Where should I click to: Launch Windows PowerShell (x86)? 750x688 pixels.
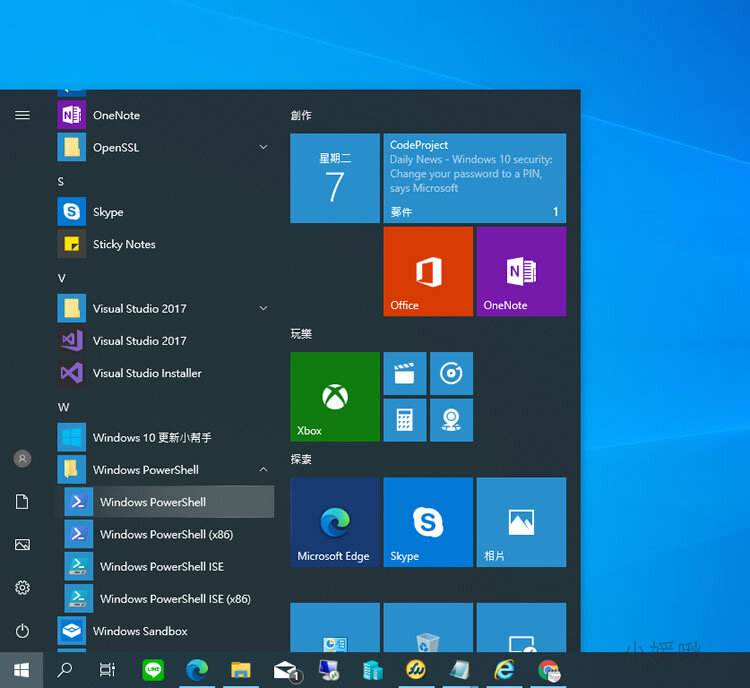(166, 535)
